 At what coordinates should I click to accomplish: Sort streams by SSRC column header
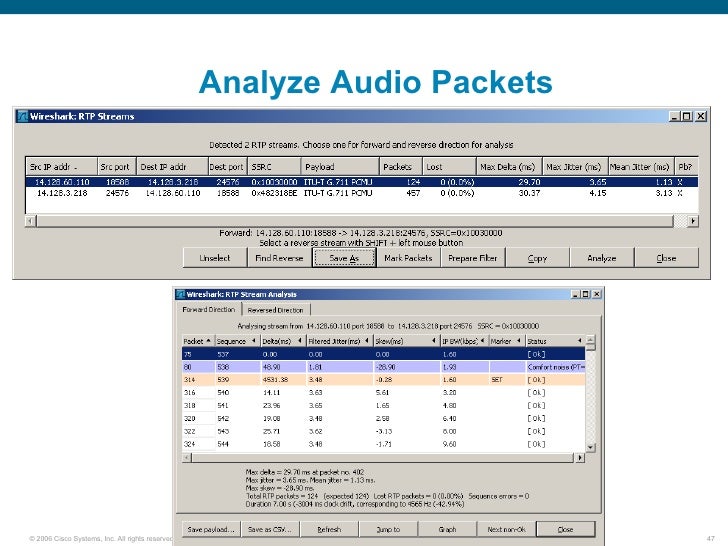pyautogui.click(x=273, y=167)
